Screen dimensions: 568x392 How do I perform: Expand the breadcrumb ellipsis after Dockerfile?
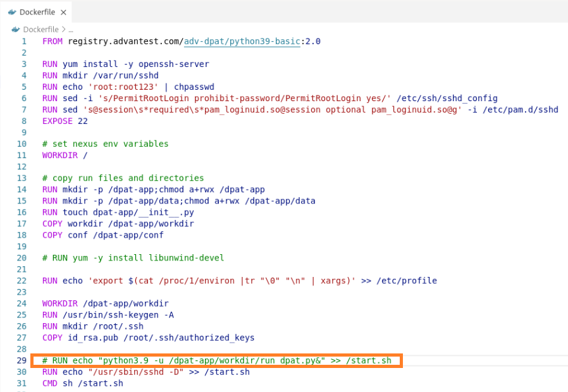click(x=70, y=29)
